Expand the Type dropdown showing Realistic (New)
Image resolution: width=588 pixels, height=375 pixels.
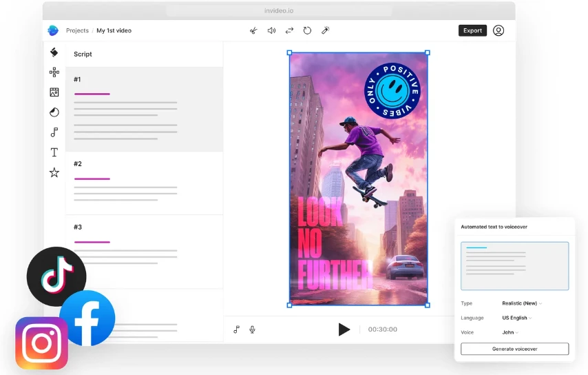click(522, 303)
